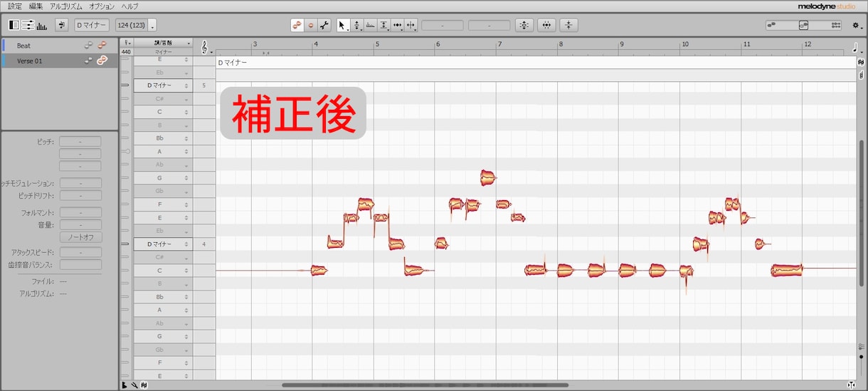Click the 440 reference pitch field
Image resolution: width=868 pixels, height=391 pixels.
click(x=126, y=51)
